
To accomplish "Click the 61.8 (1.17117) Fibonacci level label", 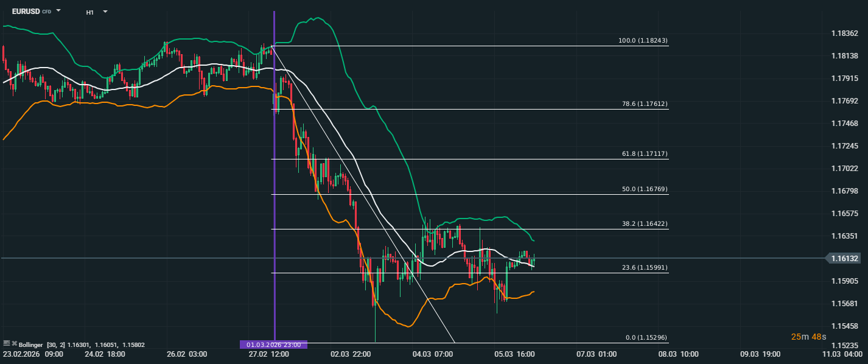I will pos(645,155).
